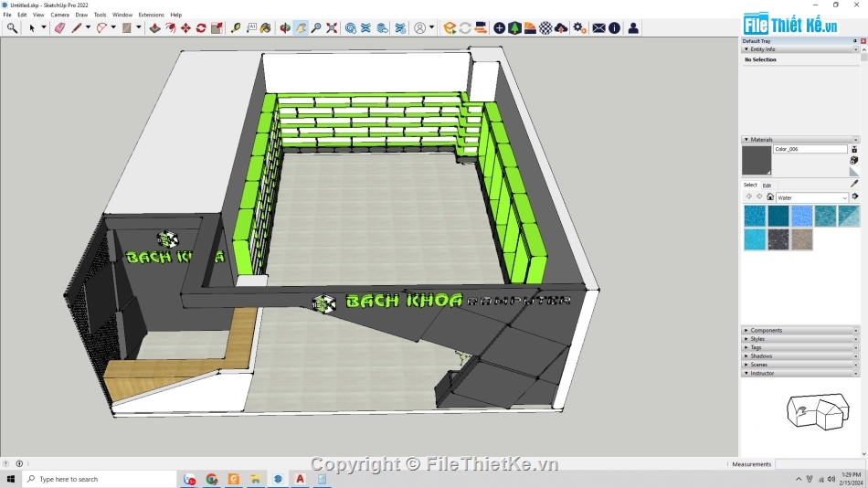The width and height of the screenshot is (868, 488).
Task: Open the Select tool dropdown arrow
Action: pos(43,27)
